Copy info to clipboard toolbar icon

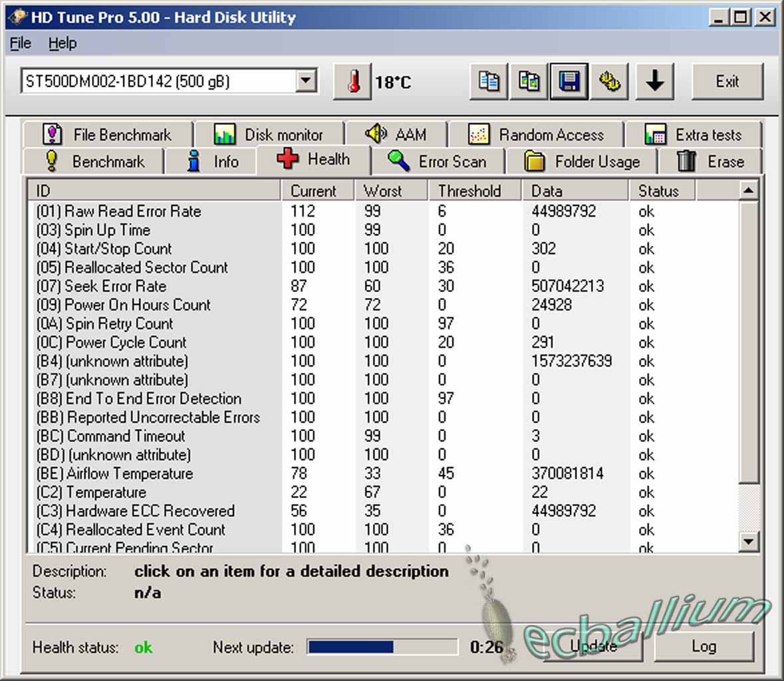[489, 82]
